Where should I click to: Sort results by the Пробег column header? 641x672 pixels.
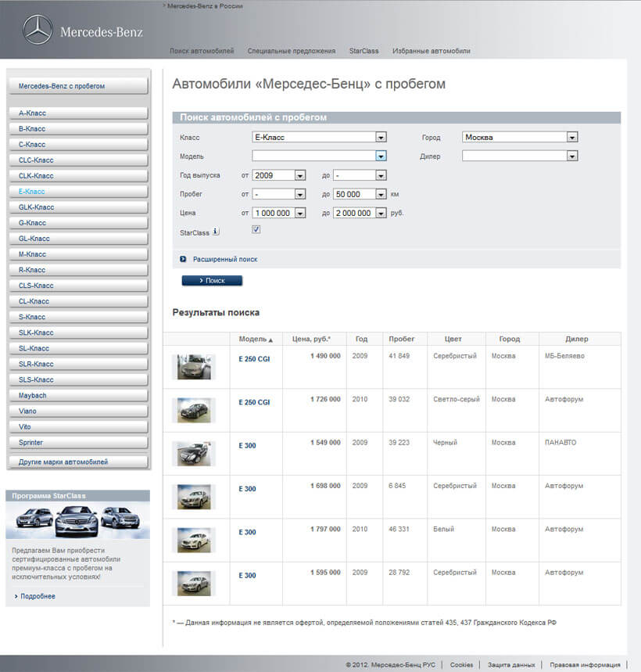coord(402,339)
